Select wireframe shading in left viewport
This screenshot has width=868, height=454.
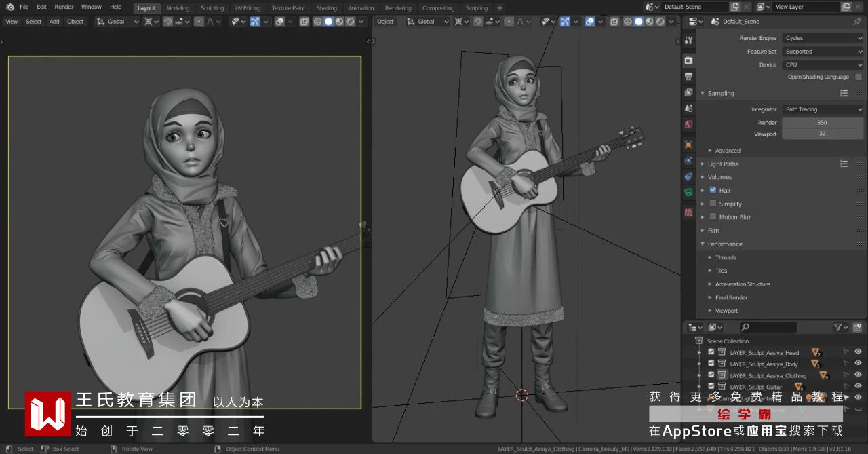pos(318,22)
